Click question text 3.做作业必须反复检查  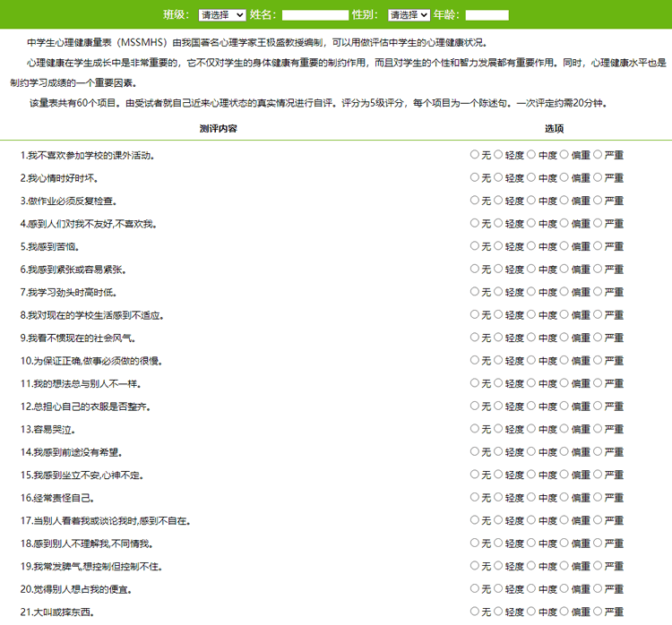(x=69, y=201)
